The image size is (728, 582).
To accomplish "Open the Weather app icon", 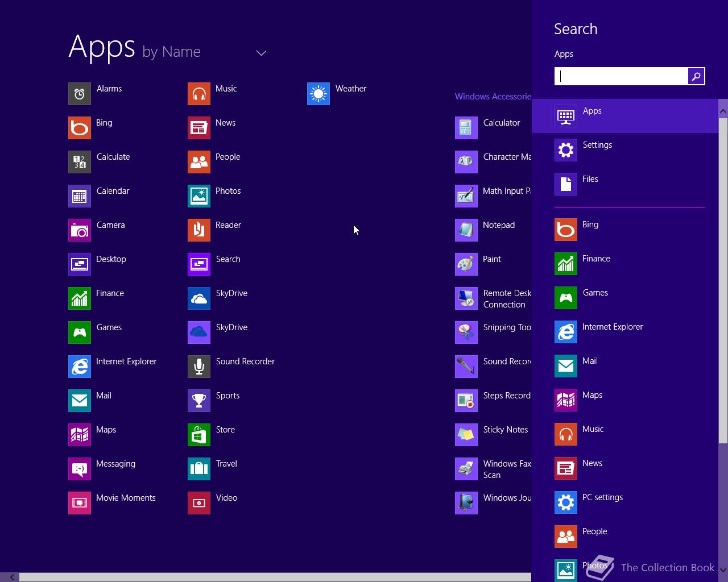I will coord(318,94).
